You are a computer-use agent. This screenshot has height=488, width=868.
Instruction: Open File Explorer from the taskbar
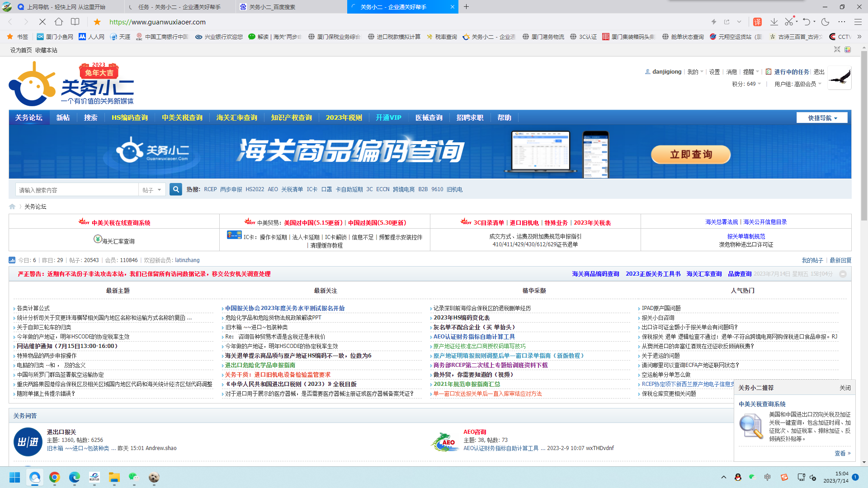[114, 477]
